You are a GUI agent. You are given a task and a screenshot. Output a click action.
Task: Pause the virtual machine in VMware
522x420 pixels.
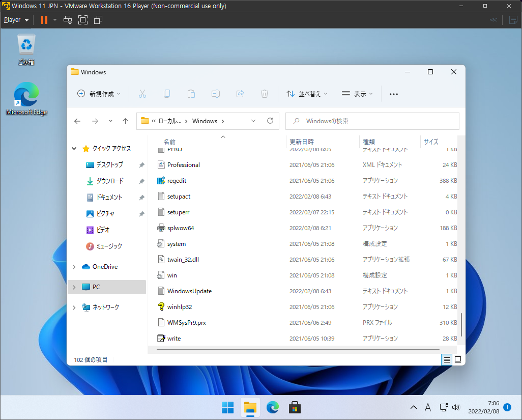coord(44,20)
